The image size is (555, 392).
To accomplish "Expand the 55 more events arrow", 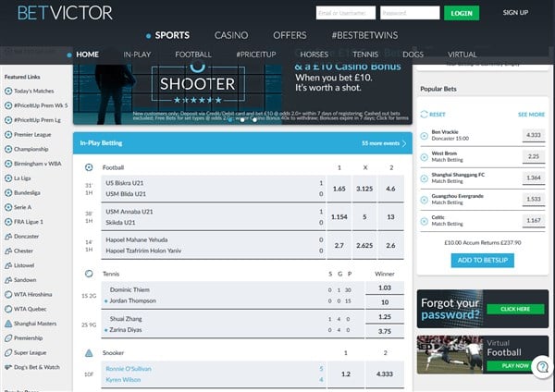I will tap(404, 143).
